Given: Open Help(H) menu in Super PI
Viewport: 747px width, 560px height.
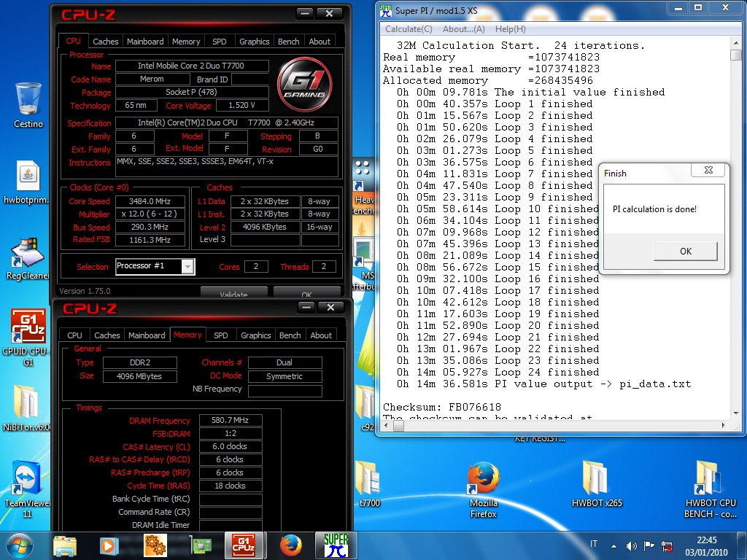Looking at the screenshot, I should [x=510, y=29].
